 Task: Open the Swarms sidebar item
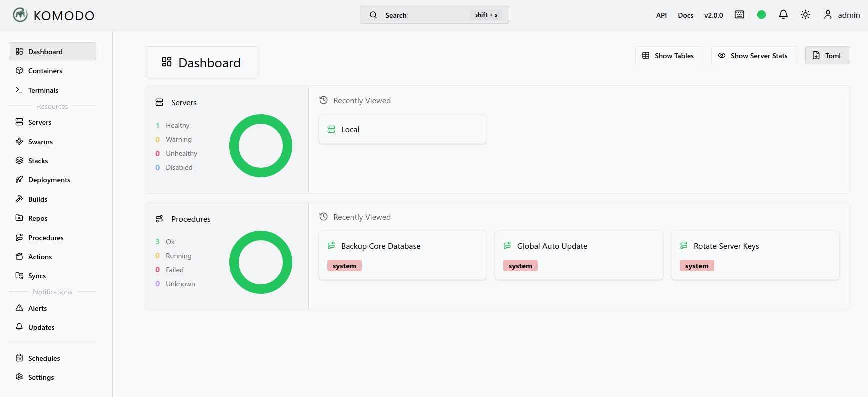(x=40, y=142)
